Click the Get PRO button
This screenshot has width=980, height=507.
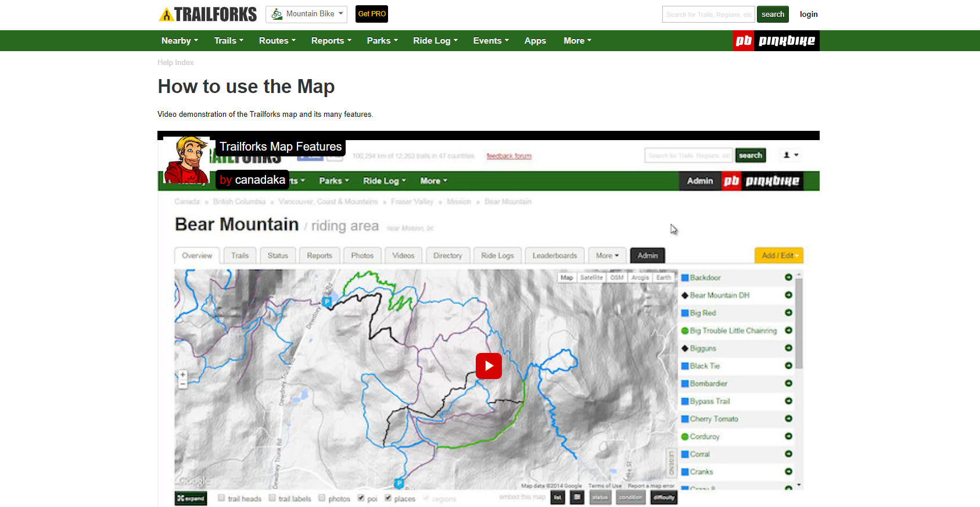(372, 14)
